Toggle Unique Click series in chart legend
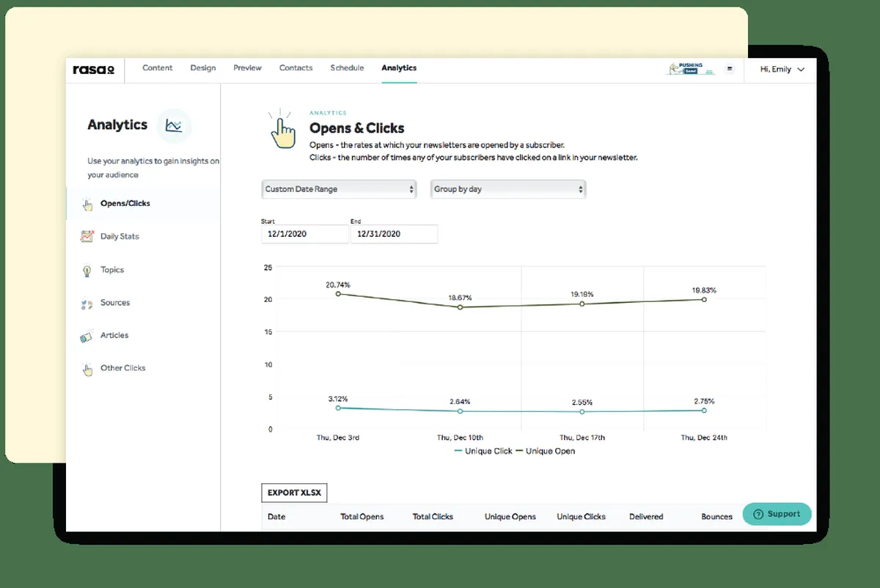The height and width of the screenshot is (588, 880). (x=483, y=452)
